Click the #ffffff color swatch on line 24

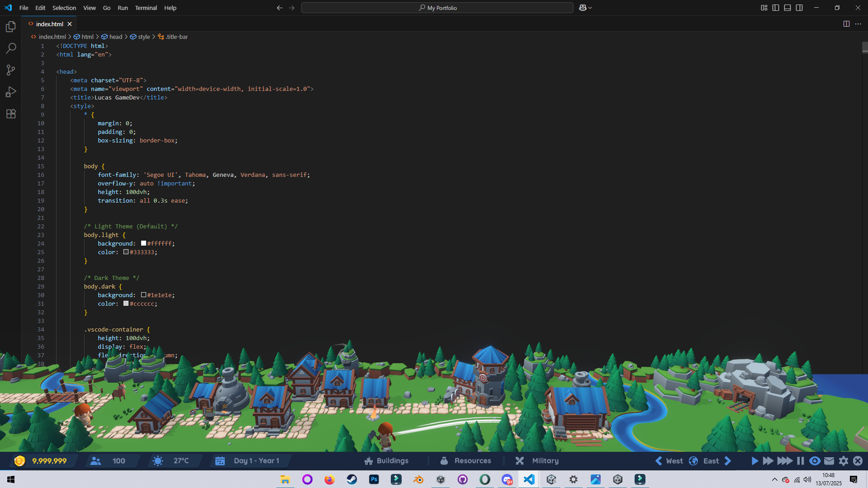click(144, 243)
